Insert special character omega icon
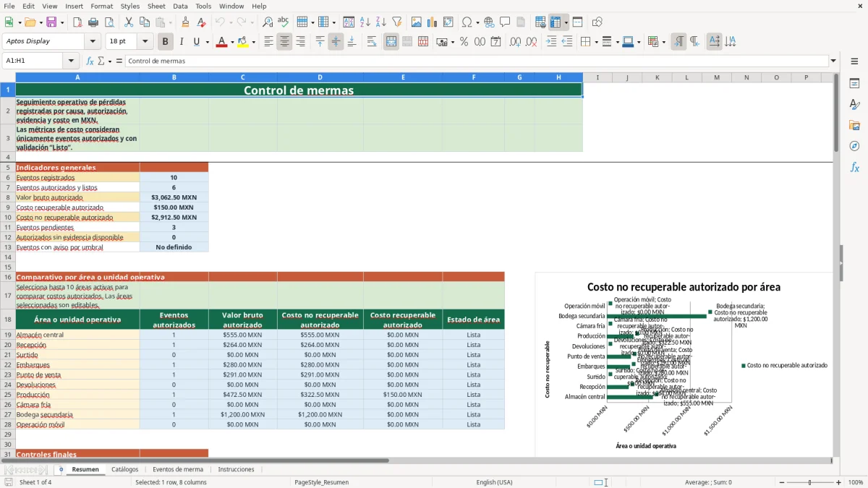 click(x=467, y=22)
